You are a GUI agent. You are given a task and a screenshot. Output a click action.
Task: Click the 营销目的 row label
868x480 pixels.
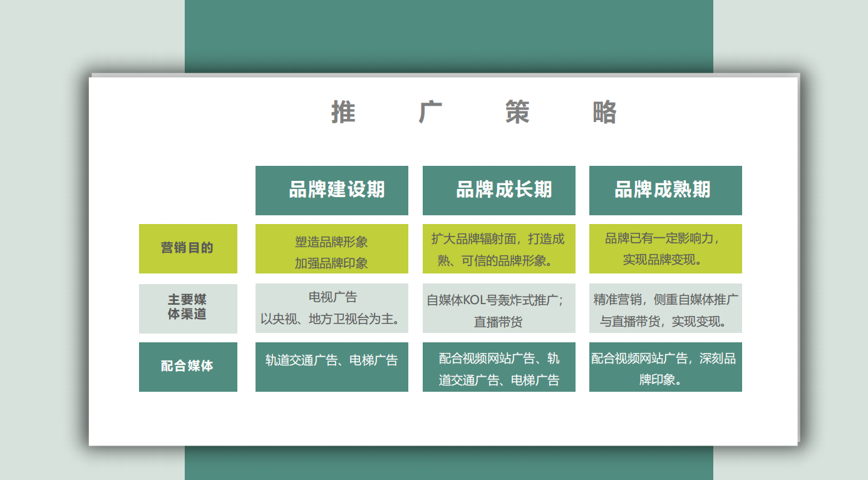click(x=188, y=248)
